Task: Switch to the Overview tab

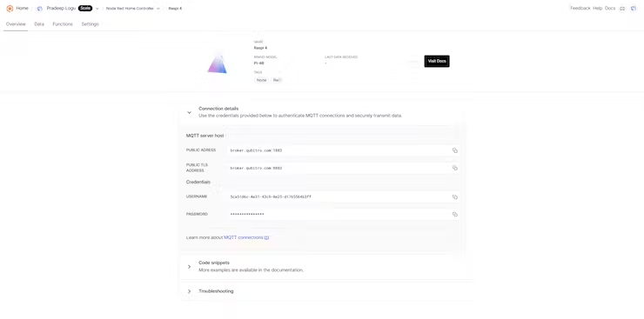Action: [x=16, y=24]
